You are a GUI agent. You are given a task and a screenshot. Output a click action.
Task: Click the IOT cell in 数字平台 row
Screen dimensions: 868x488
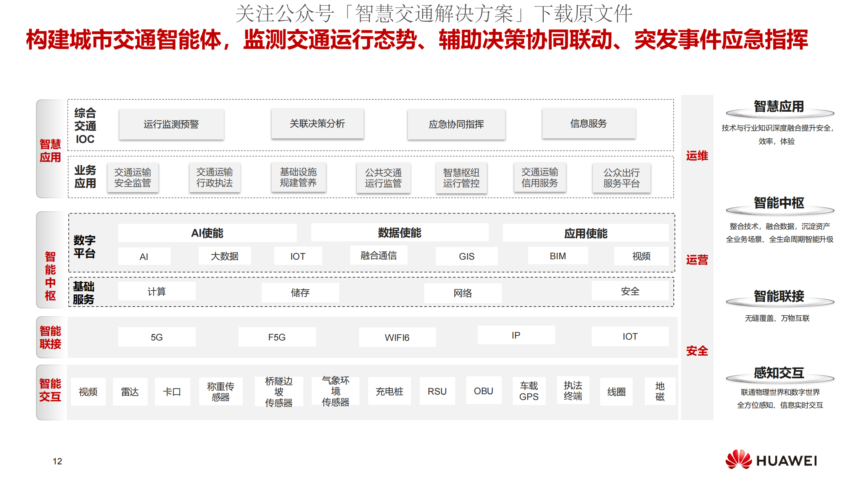298,256
